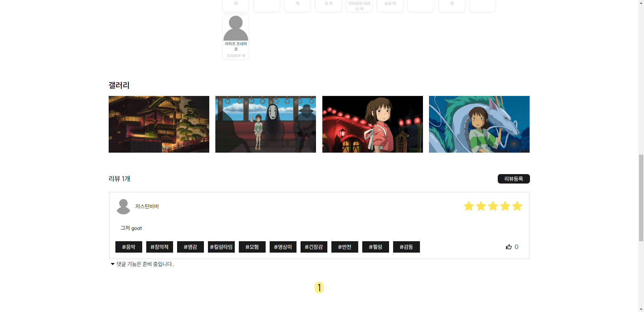Select the #창의적 tag
The height and width of the screenshot is (312, 644).
(160, 247)
